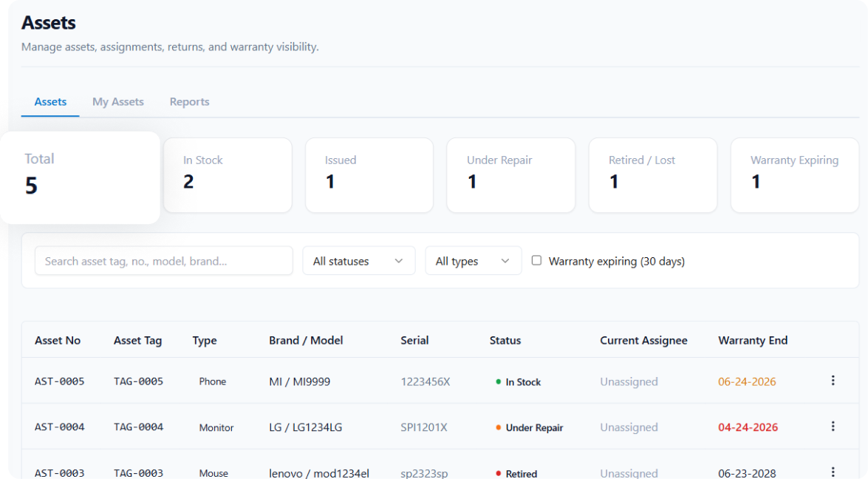The width and height of the screenshot is (868, 479).
Task: Select the Warranty Expiring summary card
Action: click(x=795, y=175)
